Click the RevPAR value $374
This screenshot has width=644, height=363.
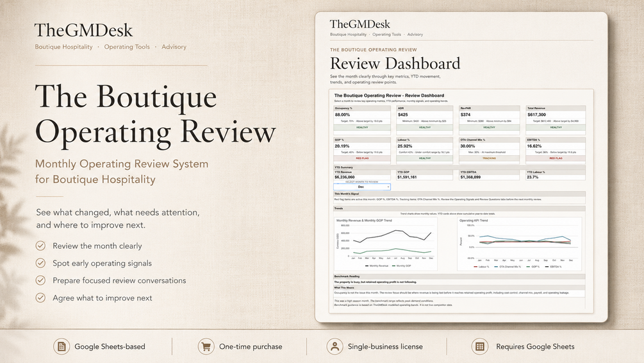coord(465,115)
